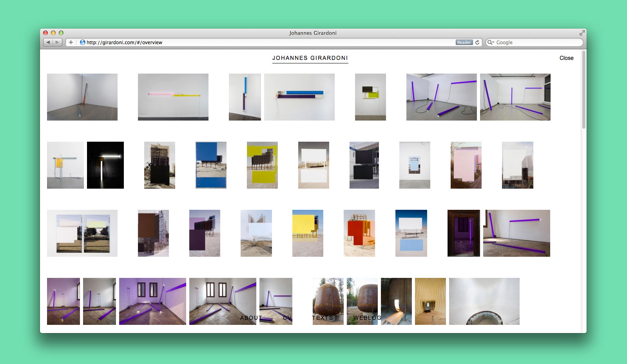Open the rusted steel pod outdoor thumbnail
The width and height of the screenshot is (627, 364).
point(328,301)
